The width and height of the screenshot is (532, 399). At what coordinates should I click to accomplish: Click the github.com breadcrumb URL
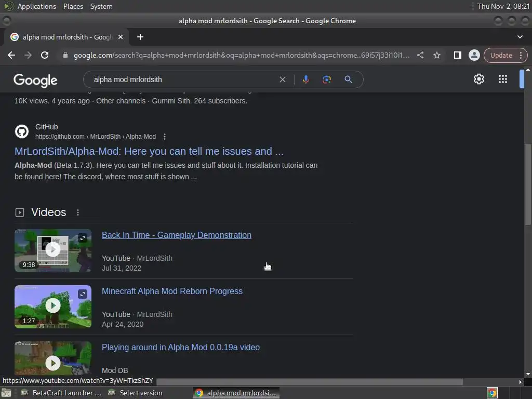pos(96,137)
